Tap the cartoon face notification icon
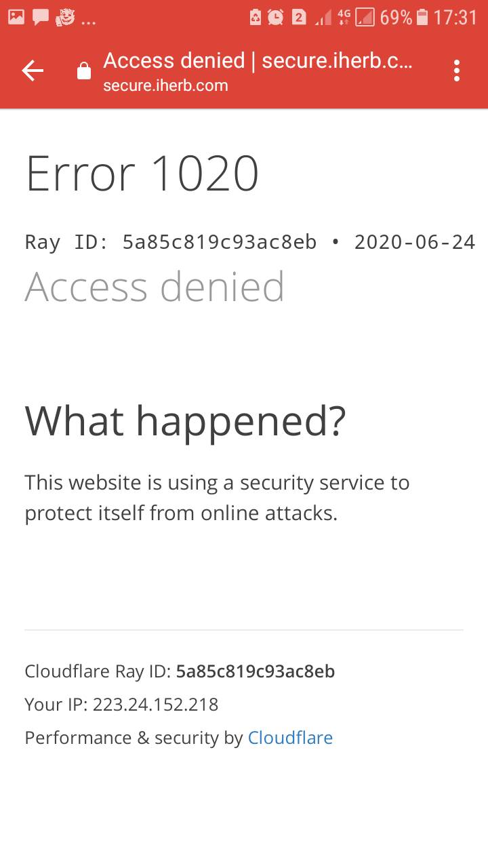The image size is (488, 868). click(65, 18)
